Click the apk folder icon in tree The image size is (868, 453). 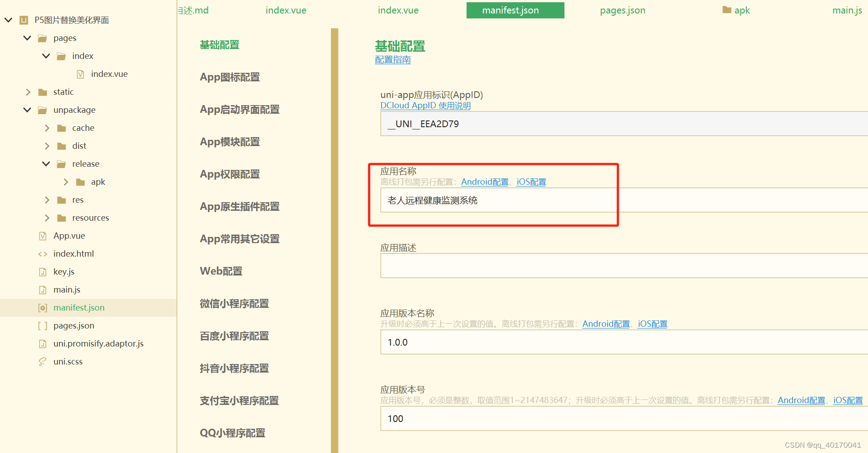[80, 182]
